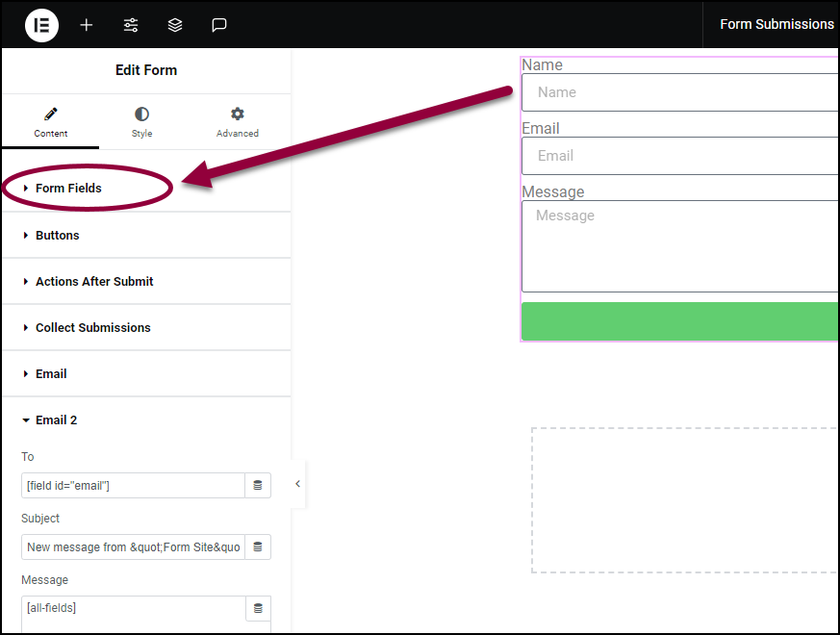This screenshot has width=840, height=635.
Task: Click dynamic tags icon for Subject field
Action: [258, 547]
